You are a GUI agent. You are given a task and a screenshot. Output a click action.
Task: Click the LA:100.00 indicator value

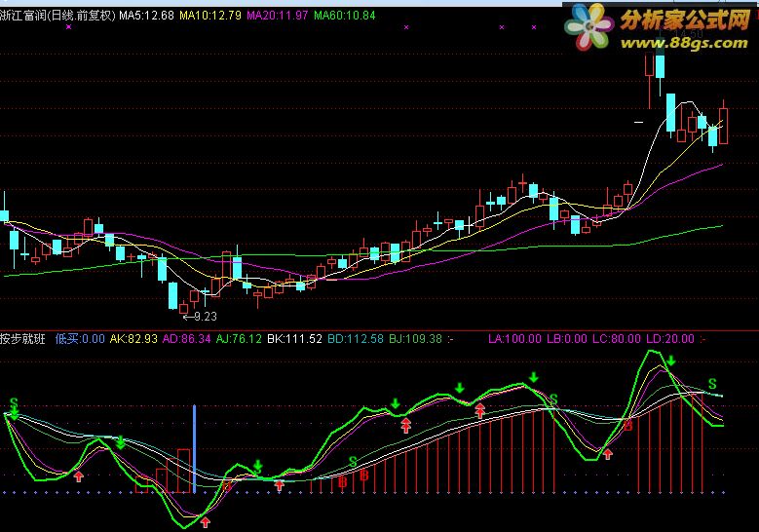(514, 339)
